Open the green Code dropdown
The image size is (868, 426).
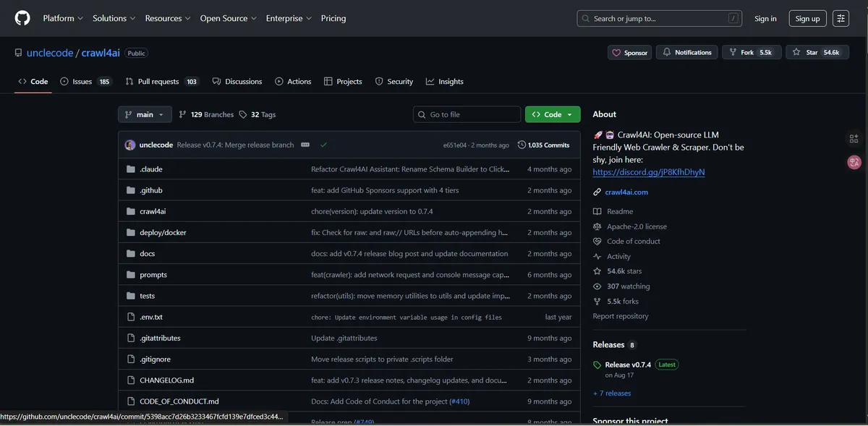coord(553,114)
